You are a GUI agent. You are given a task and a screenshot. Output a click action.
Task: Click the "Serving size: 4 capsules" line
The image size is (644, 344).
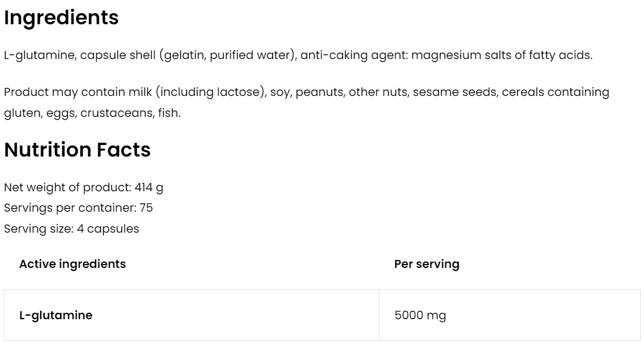click(x=71, y=228)
